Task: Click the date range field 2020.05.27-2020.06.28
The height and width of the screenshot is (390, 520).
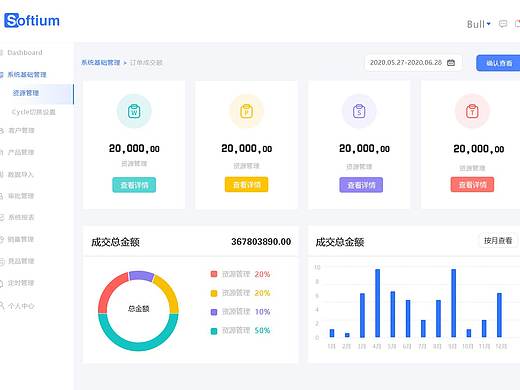Action: pyautogui.click(x=413, y=63)
